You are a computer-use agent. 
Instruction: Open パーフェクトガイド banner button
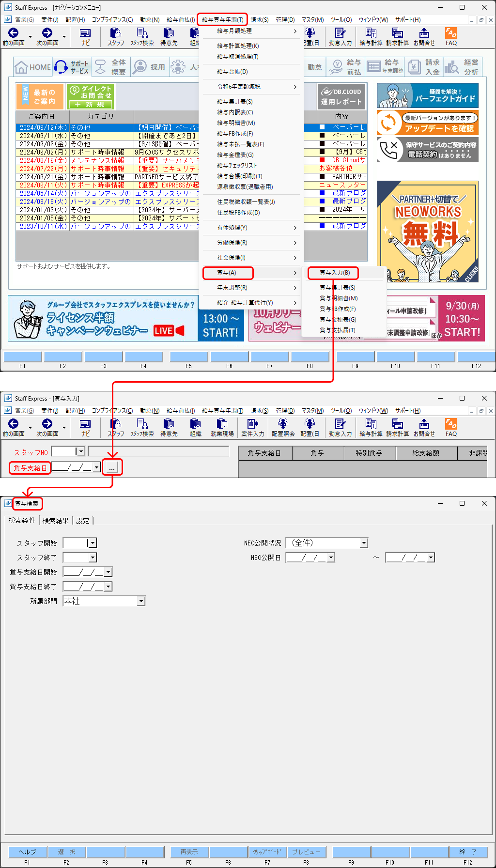[x=428, y=95]
